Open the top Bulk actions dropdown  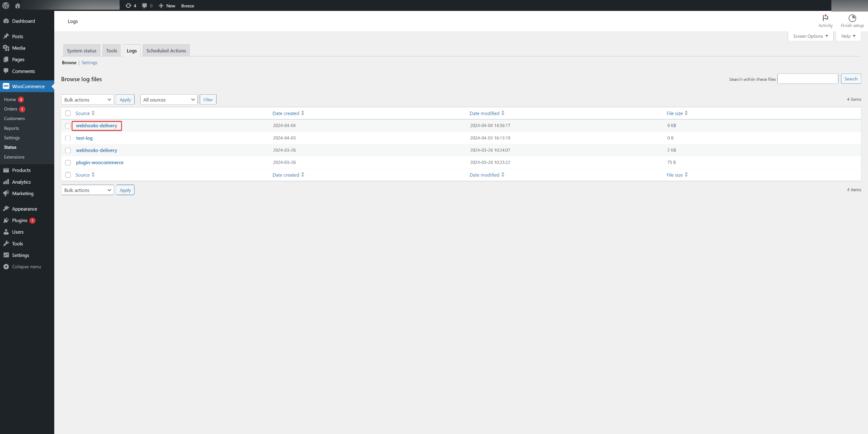88,99
